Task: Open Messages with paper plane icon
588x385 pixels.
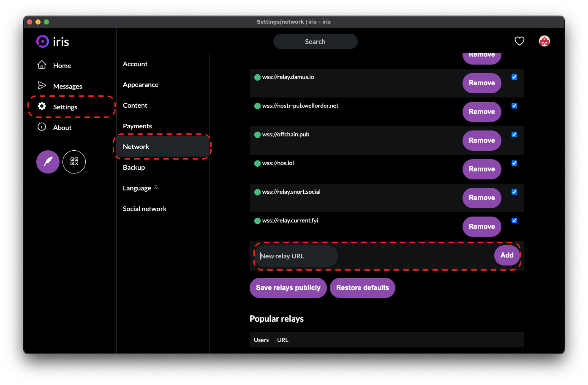Action: (x=42, y=86)
